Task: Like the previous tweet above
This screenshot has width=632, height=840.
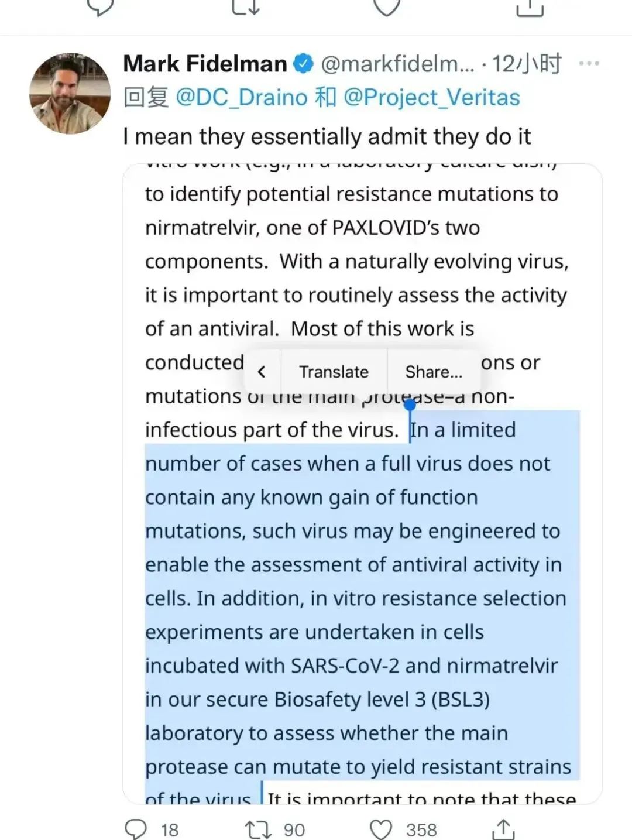Action: pos(386,7)
